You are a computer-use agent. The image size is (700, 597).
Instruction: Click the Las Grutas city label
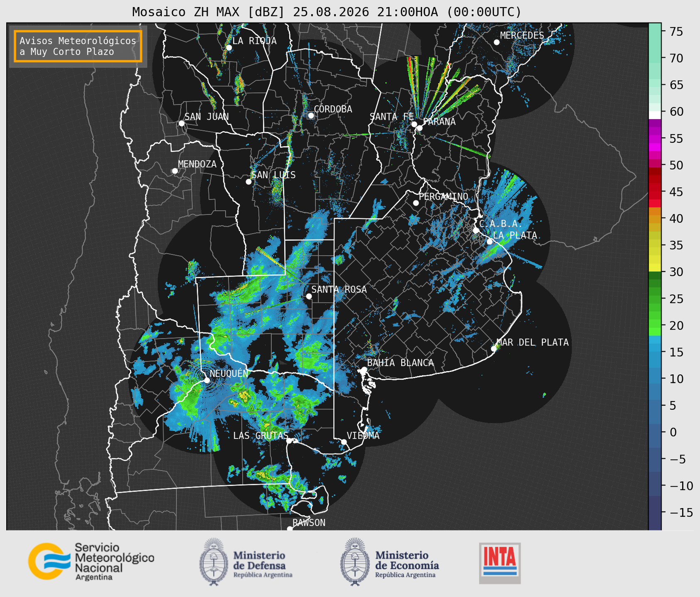(x=261, y=436)
